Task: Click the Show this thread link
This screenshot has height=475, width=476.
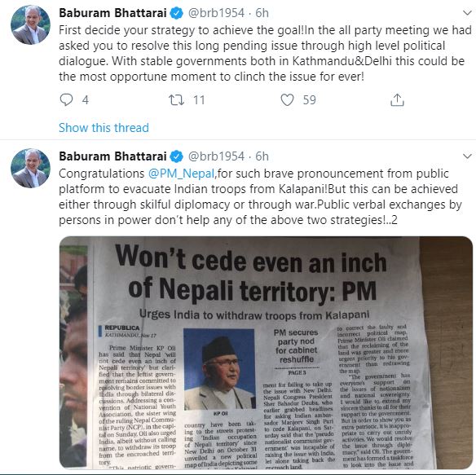Action: click(x=104, y=128)
